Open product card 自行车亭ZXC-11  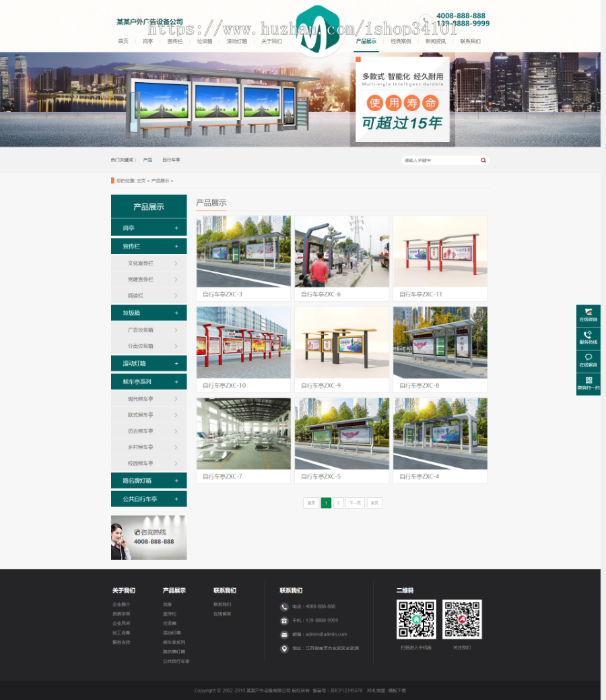click(x=440, y=259)
